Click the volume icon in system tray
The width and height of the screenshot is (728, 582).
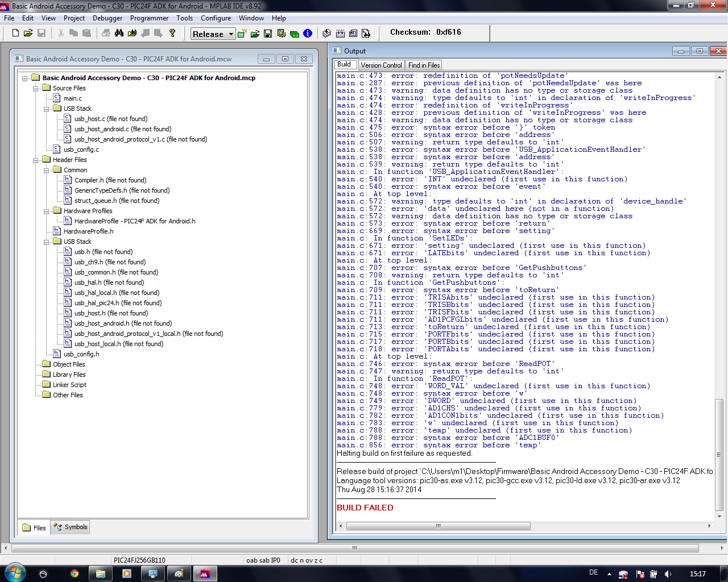tap(668, 574)
